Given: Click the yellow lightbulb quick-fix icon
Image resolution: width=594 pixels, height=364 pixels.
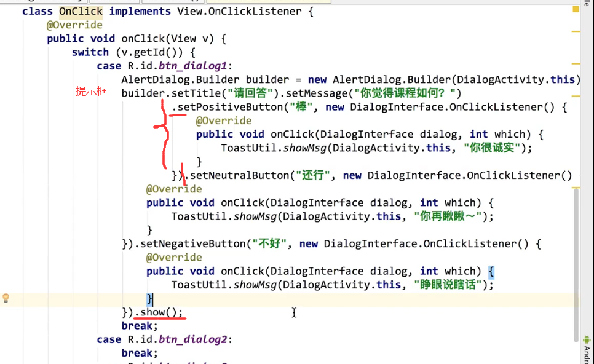Looking at the screenshot, I should point(6,298).
